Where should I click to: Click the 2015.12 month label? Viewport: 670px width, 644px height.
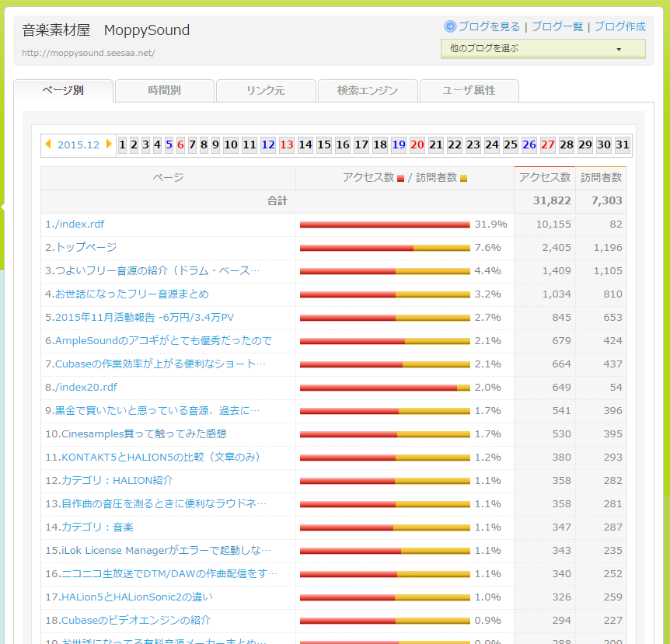pyautogui.click(x=79, y=145)
